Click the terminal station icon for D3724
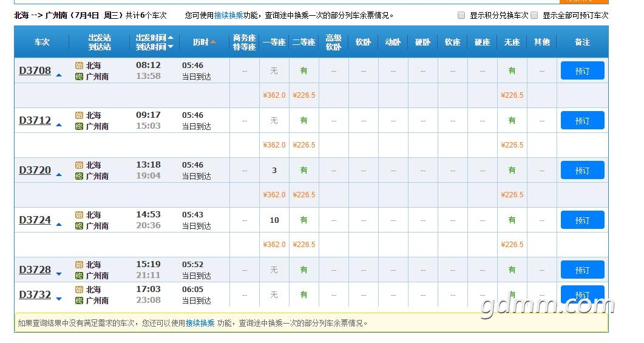The image size is (644, 343). click(79, 225)
